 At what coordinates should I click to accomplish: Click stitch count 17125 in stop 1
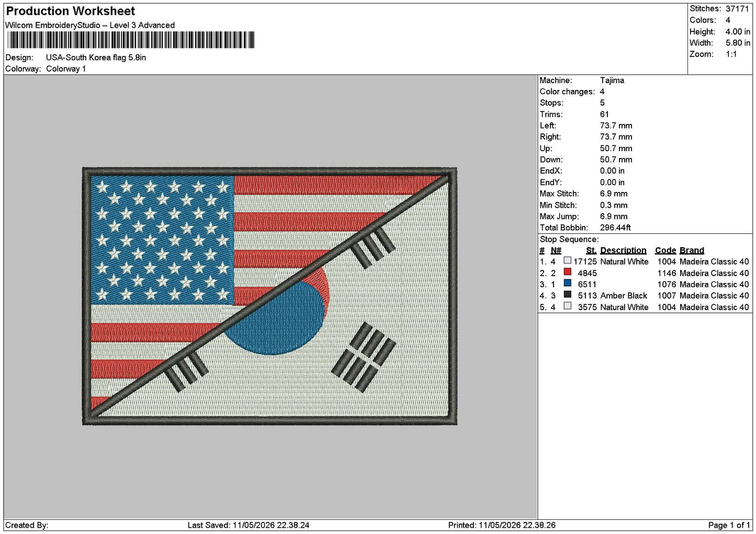click(x=585, y=262)
